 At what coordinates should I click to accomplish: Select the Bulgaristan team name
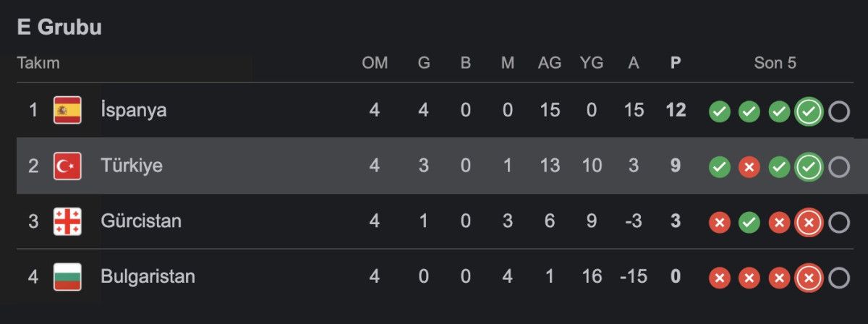148,277
